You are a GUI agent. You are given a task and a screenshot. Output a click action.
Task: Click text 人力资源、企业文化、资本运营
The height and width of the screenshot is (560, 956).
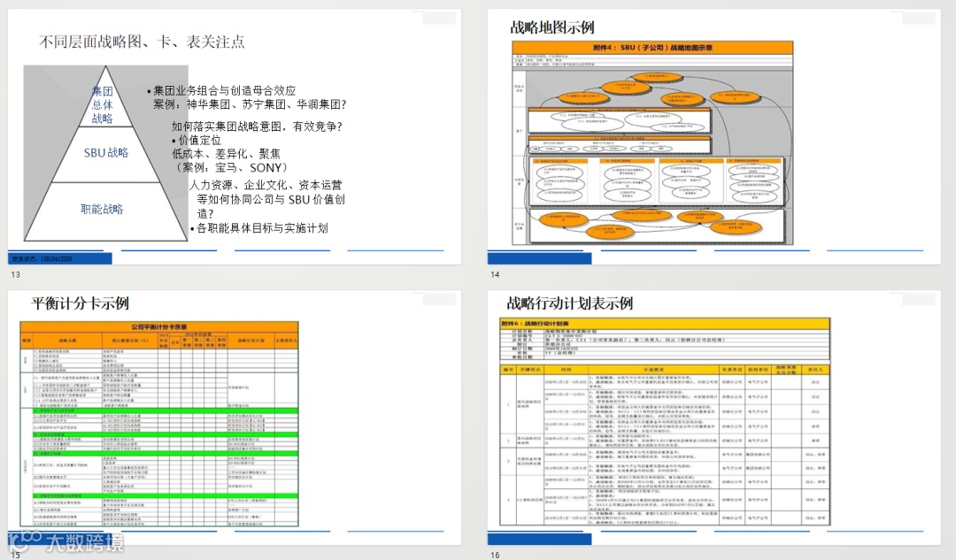266,185
